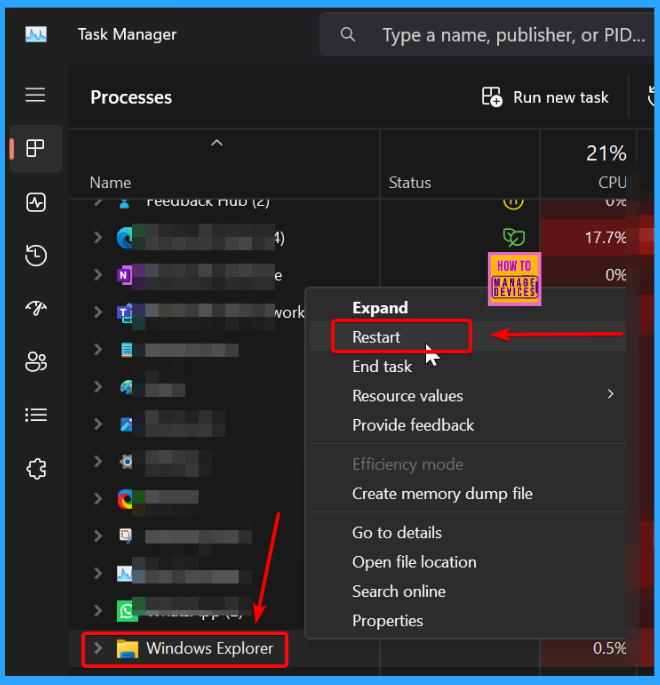Open the Details list sidebar icon
The height and width of the screenshot is (685, 660).
[x=35, y=415]
